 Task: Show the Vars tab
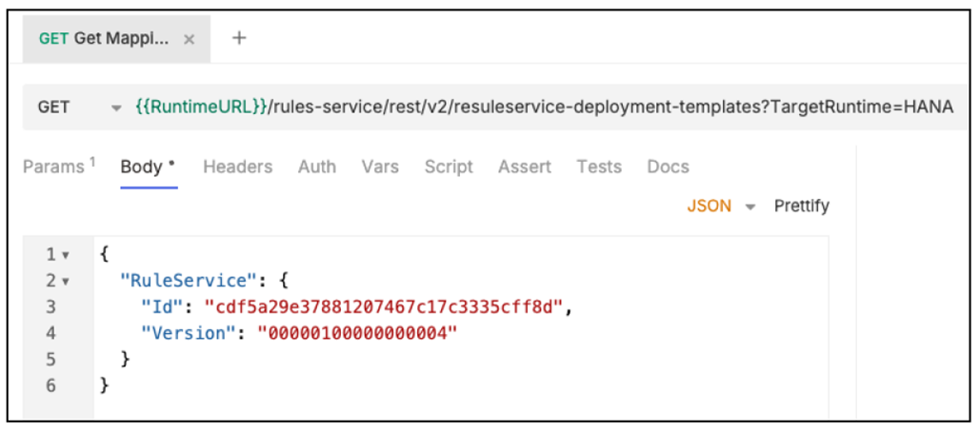[x=380, y=167]
